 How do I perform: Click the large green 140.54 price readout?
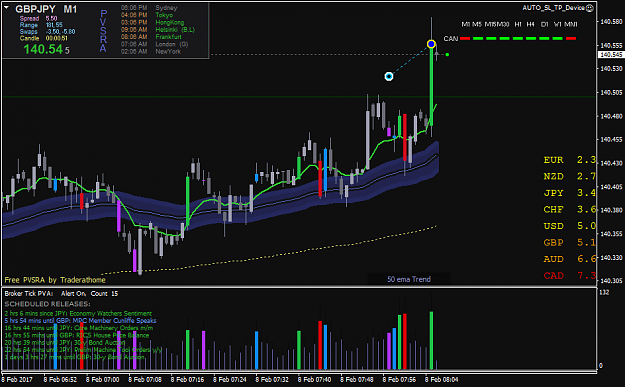pos(46,49)
